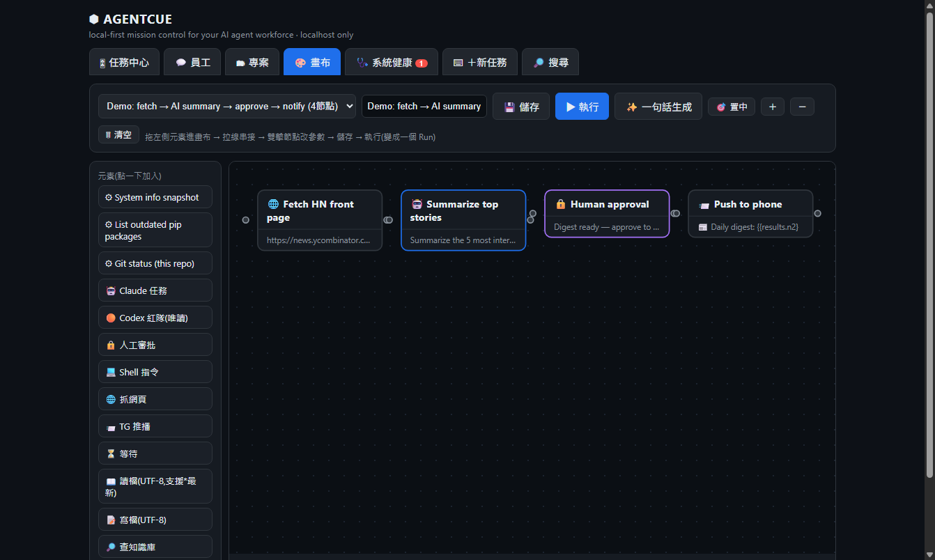Add the 人工審批 lock element
The width and height of the screenshot is (935, 560).
pos(155,345)
